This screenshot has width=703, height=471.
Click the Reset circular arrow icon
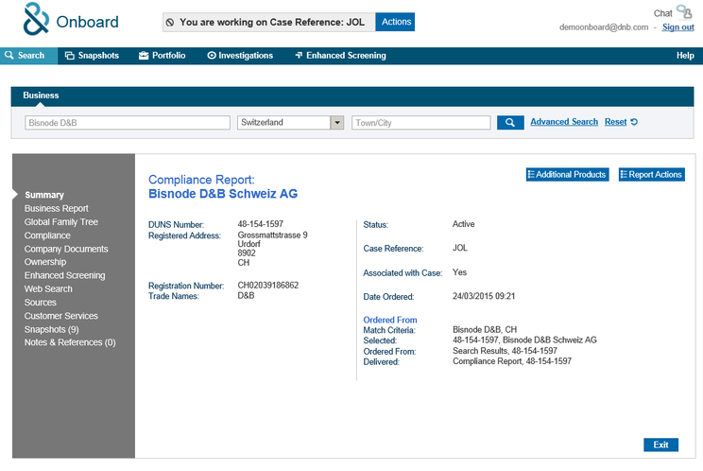(x=634, y=122)
